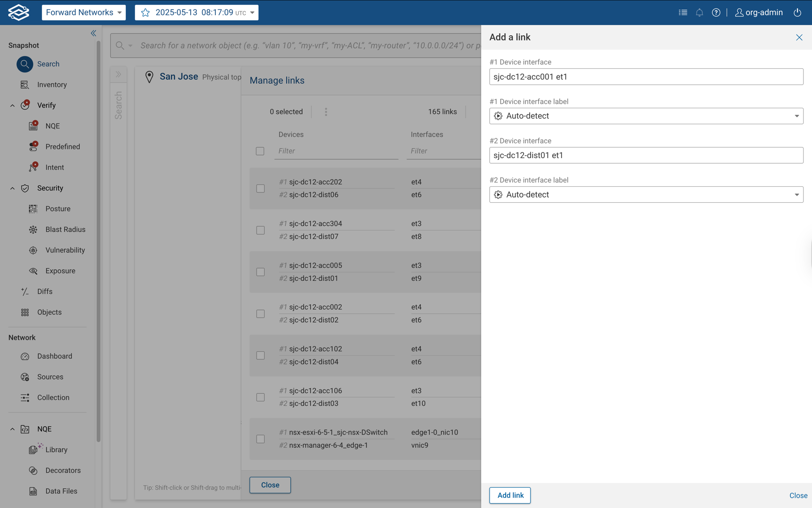Open the #1 Device interface label dropdown
This screenshot has height=508, width=812.
[646, 116]
